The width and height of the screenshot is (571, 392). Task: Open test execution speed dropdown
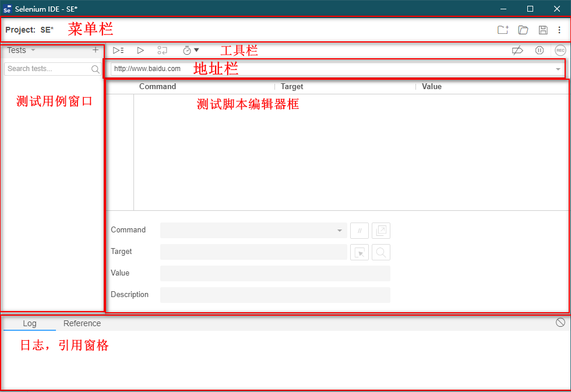[191, 51]
